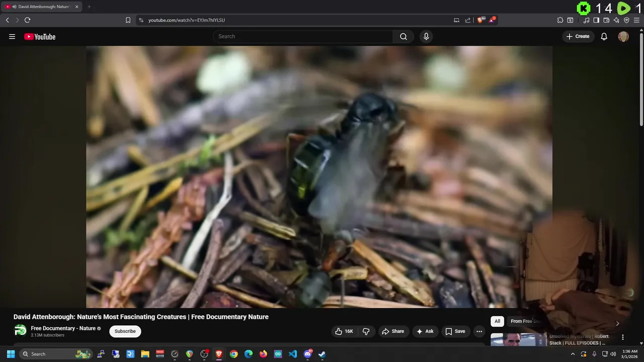This screenshot has height=362, width=644.
Task: Start voice search with microphone icon
Action: (426, 36)
